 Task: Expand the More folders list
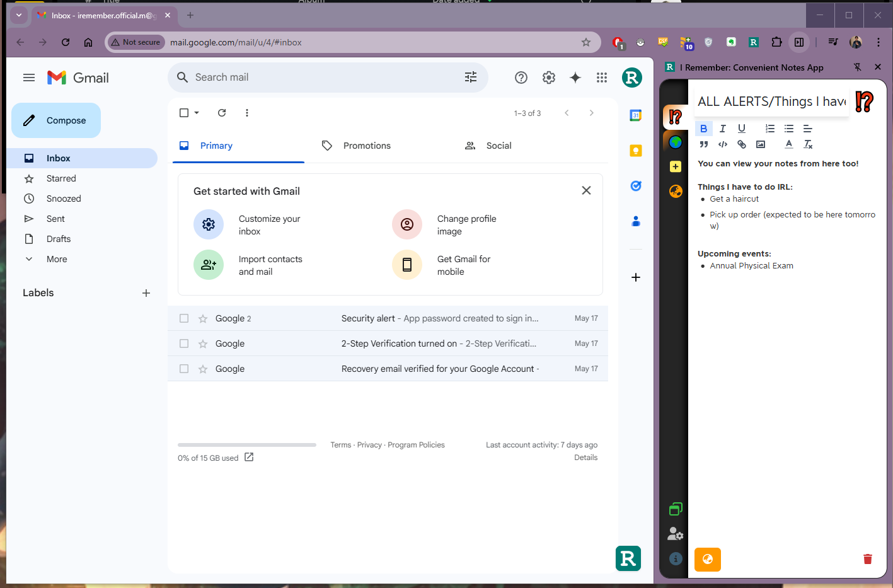[57, 259]
